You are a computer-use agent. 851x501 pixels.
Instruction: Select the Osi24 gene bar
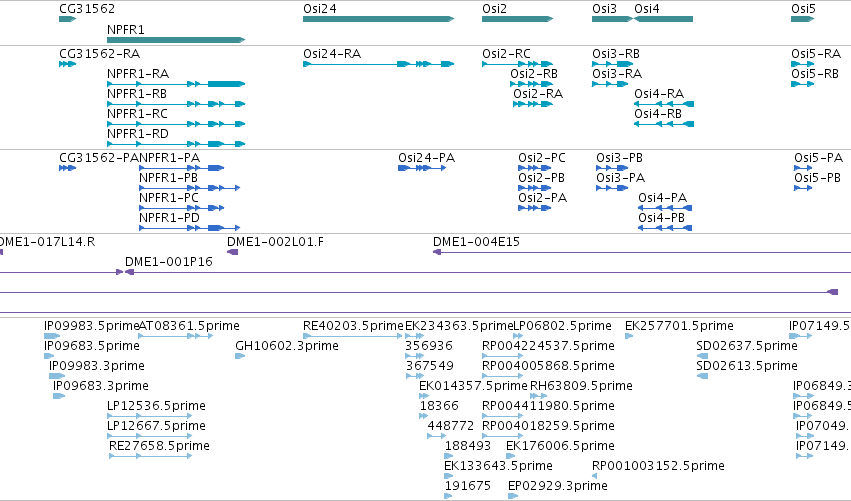tap(378, 19)
